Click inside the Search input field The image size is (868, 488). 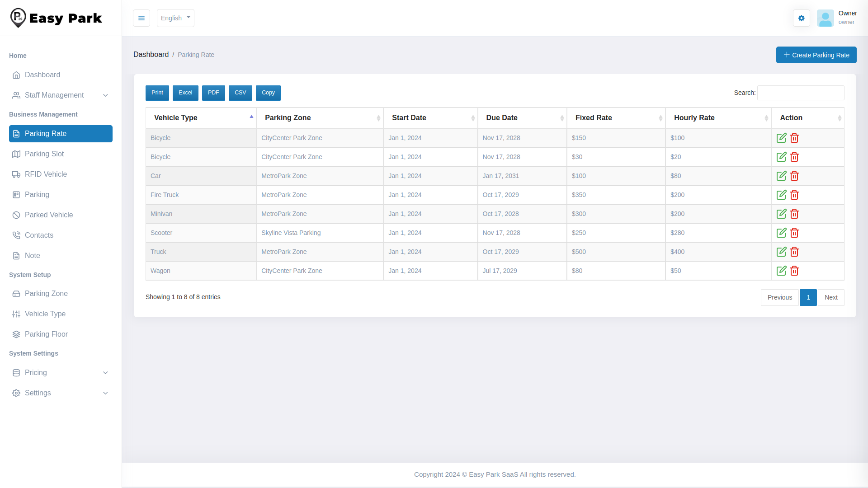tap(800, 93)
